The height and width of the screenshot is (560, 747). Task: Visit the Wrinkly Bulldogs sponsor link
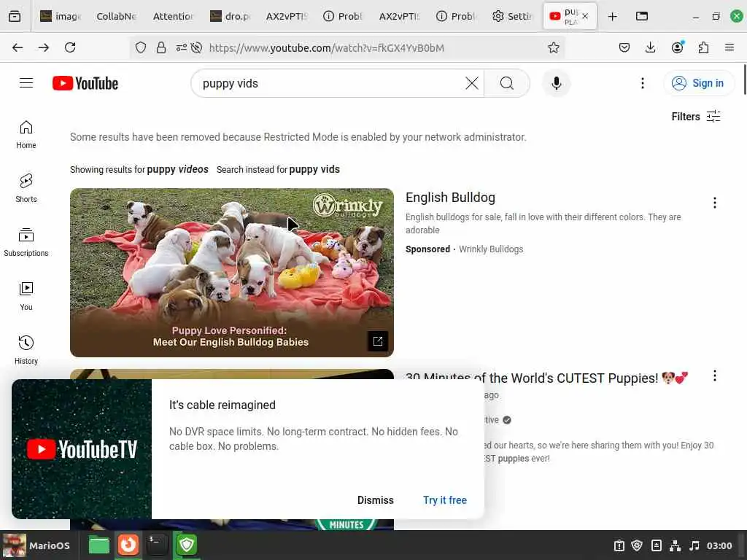click(491, 249)
